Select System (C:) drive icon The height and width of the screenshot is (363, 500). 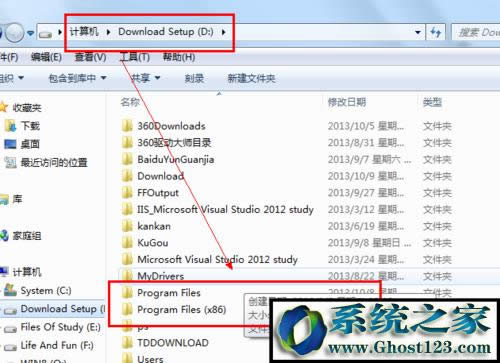[10, 290]
